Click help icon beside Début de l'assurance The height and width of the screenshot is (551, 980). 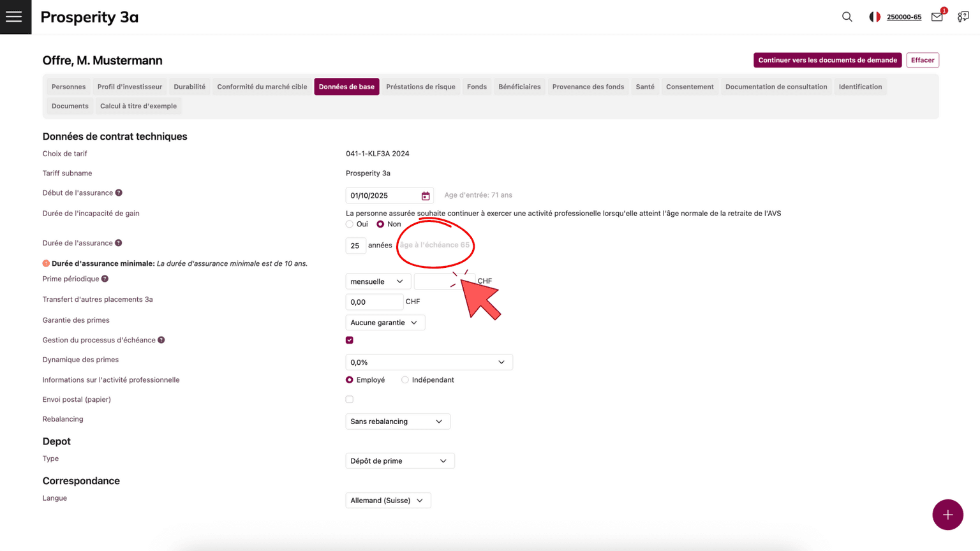coord(119,193)
